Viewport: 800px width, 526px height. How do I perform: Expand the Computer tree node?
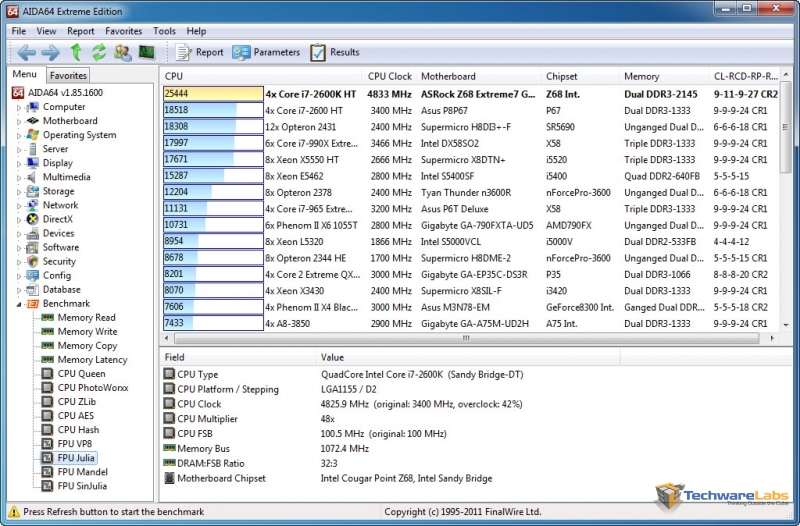(19, 108)
